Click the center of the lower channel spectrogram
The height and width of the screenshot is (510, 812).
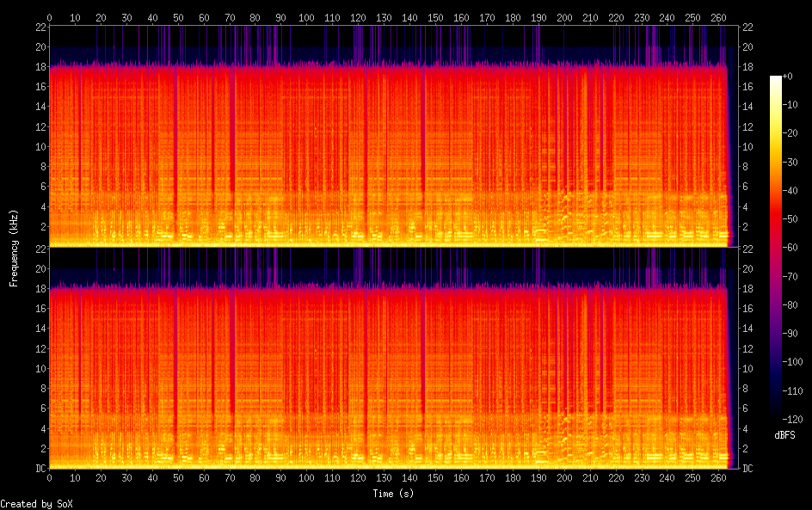pos(393,358)
